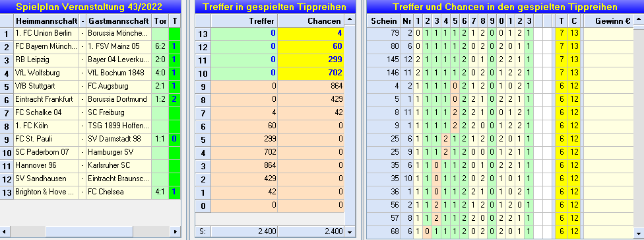Click the Treffer column header
The image size is (644, 240).
click(244, 20)
